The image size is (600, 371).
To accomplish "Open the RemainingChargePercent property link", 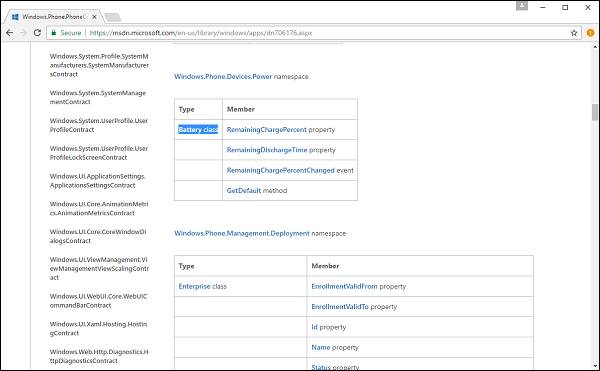I will tap(267, 130).
